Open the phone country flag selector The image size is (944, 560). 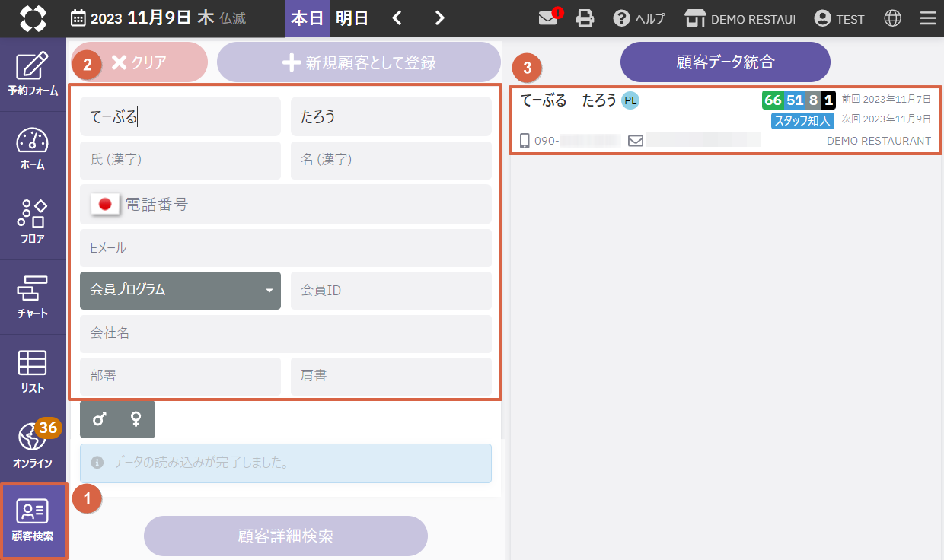point(105,204)
